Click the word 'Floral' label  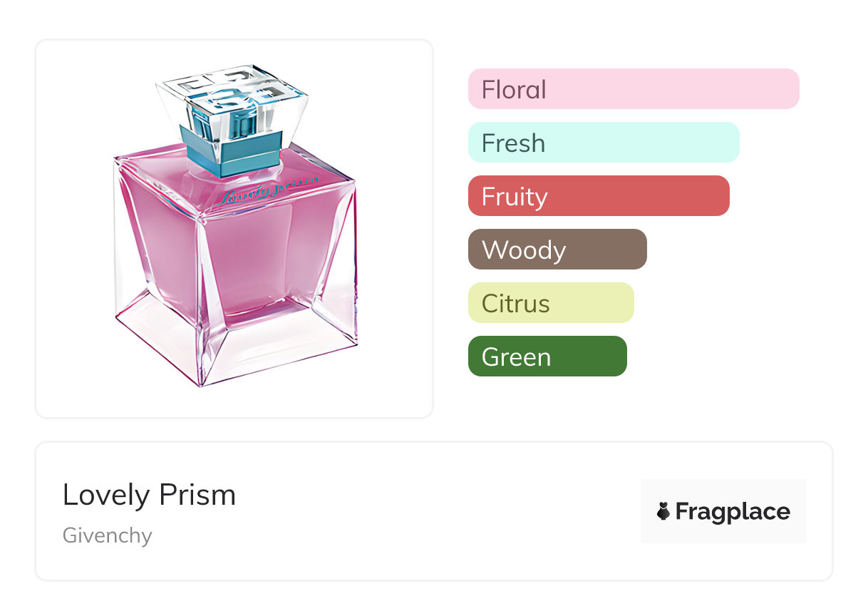(514, 90)
